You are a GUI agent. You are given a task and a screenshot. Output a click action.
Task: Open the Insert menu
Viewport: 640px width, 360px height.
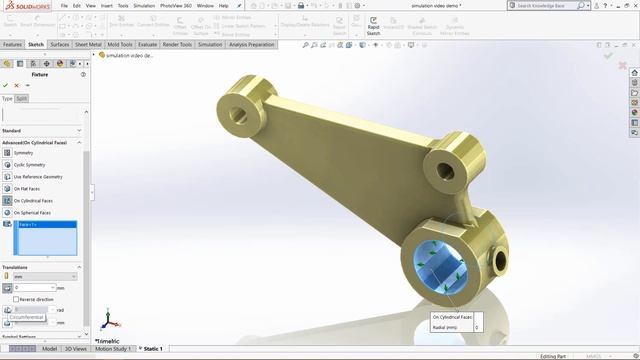(x=107, y=6)
